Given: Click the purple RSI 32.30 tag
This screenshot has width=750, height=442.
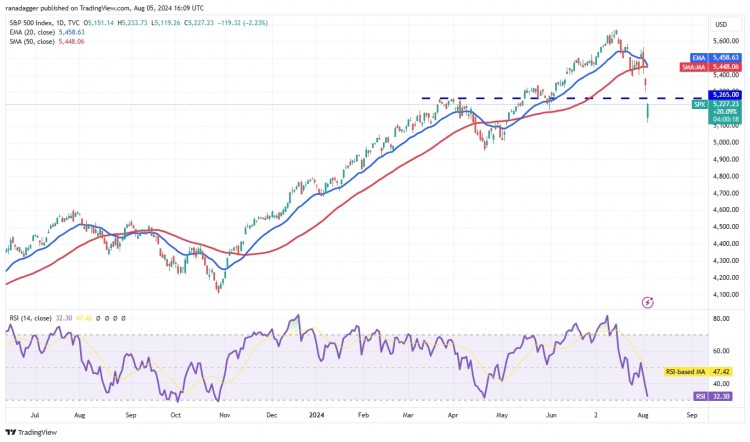Looking at the screenshot, I should [713, 396].
